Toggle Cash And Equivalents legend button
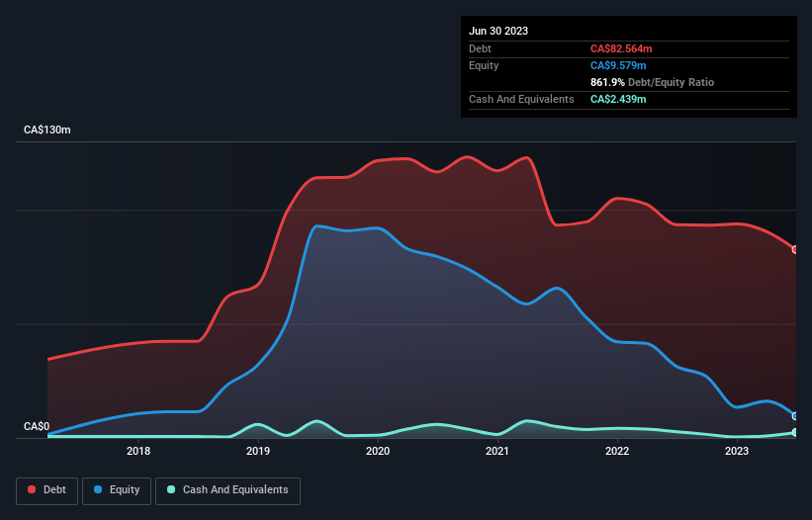 227,490
